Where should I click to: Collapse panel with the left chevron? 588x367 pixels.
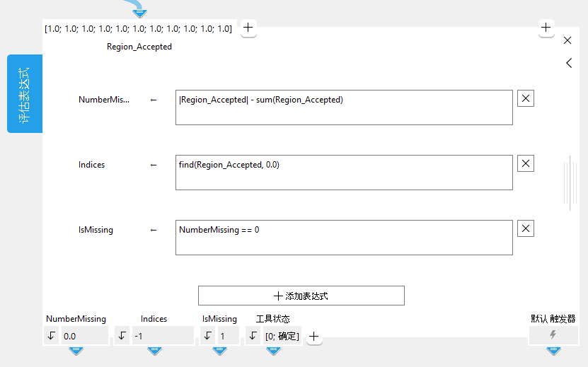(569, 63)
